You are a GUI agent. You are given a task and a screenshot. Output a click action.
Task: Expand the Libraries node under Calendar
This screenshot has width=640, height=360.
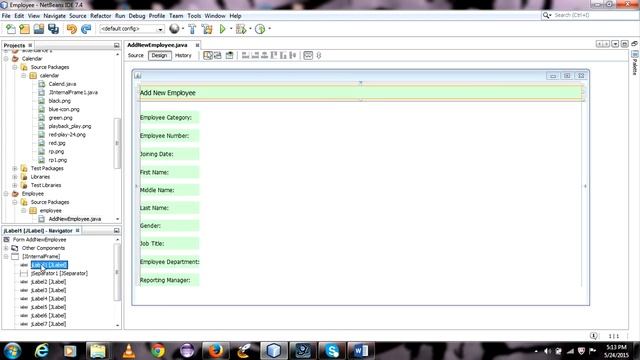(15, 177)
